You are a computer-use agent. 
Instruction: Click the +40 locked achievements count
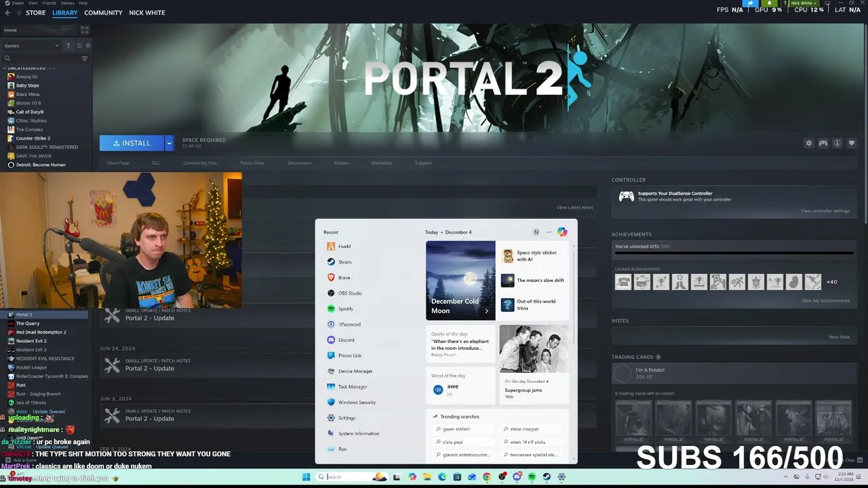pos(832,282)
